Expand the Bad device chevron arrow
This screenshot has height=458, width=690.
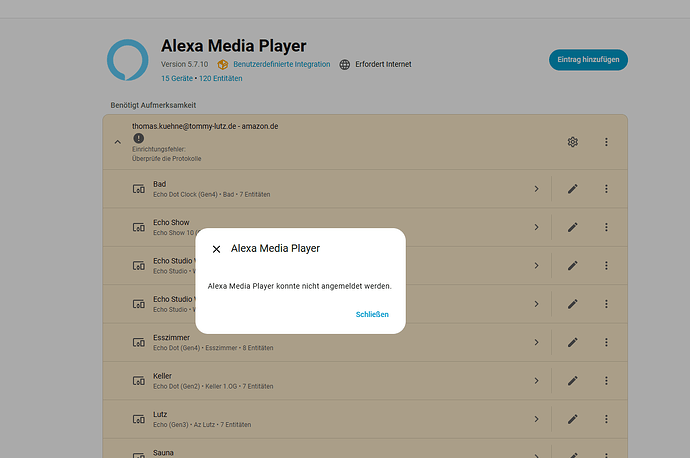pyautogui.click(x=536, y=189)
